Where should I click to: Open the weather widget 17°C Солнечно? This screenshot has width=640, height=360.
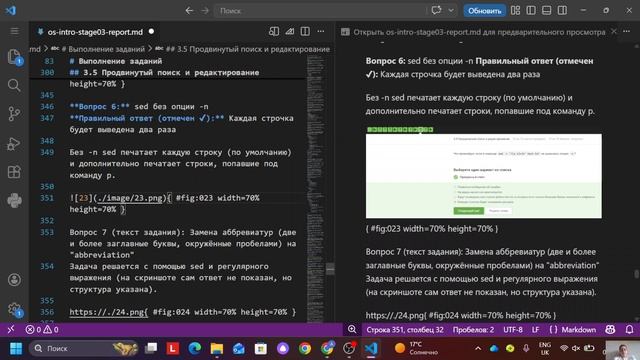point(417,349)
